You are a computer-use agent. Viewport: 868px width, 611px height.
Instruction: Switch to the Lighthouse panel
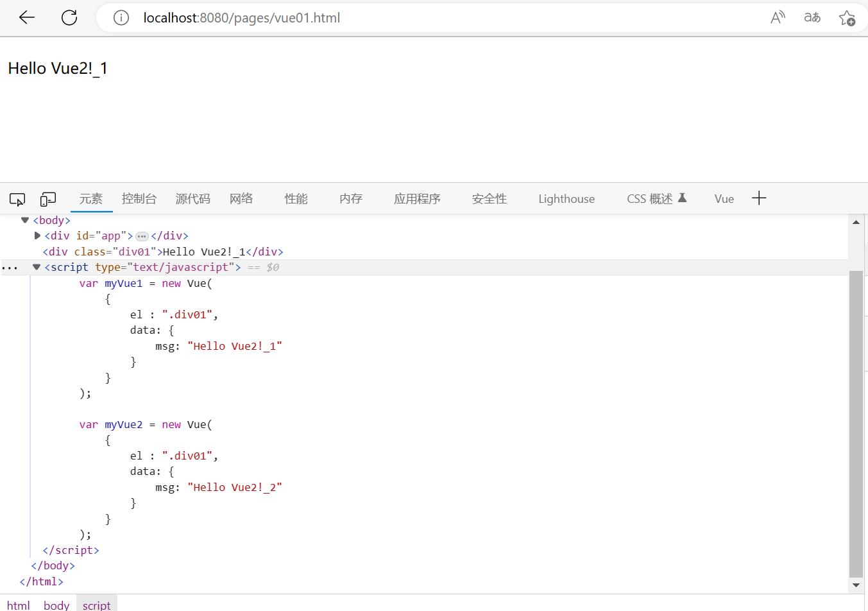tap(566, 198)
